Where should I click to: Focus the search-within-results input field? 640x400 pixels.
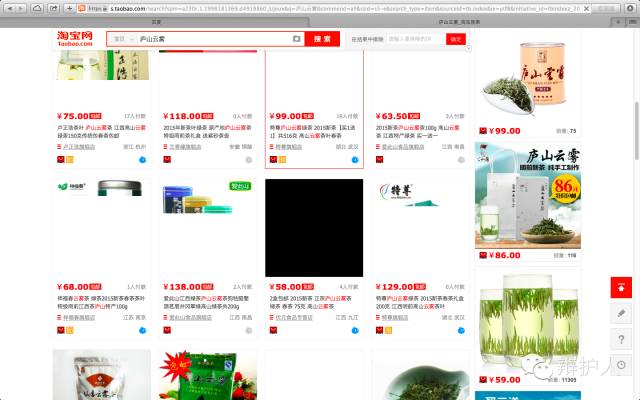pyautogui.click(x=416, y=39)
